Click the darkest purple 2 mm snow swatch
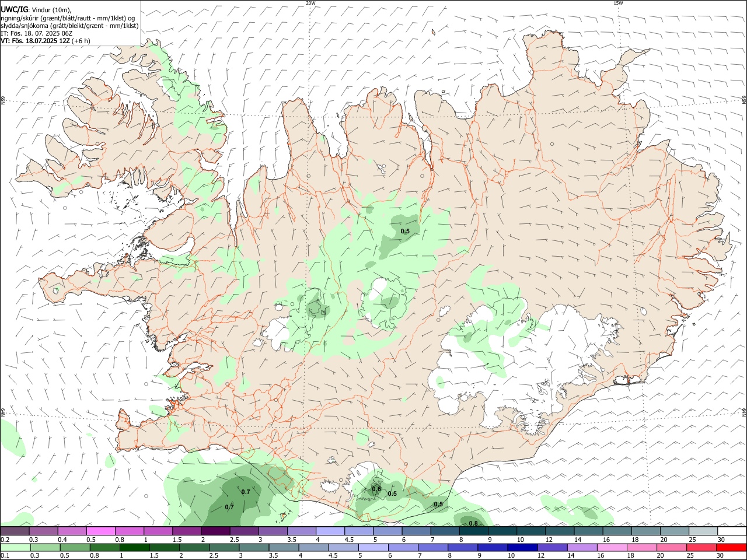 (x=215, y=531)
